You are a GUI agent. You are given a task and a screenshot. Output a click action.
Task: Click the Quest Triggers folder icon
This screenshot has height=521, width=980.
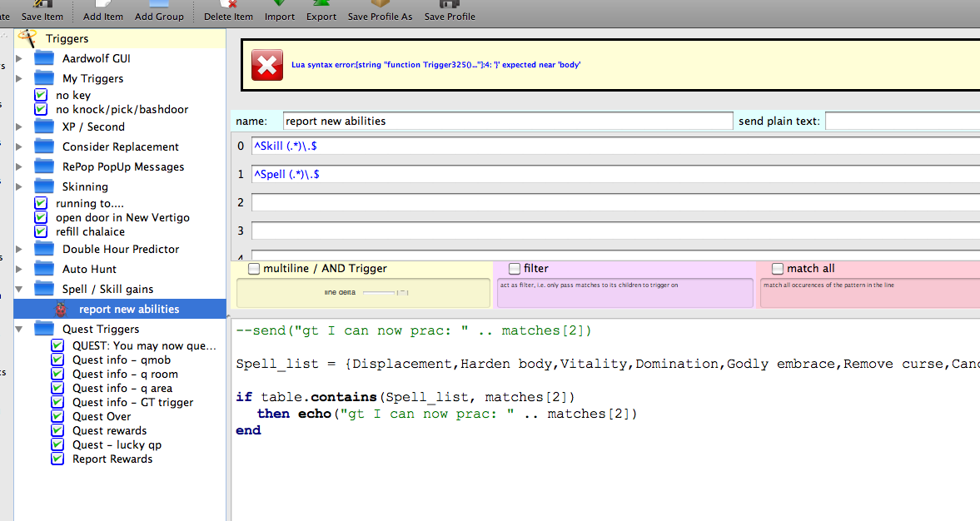click(44, 330)
